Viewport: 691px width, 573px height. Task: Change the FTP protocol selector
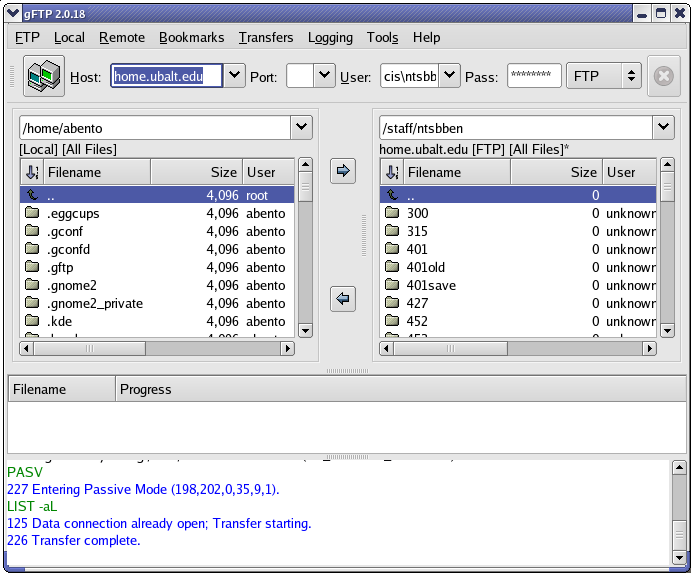coord(604,76)
